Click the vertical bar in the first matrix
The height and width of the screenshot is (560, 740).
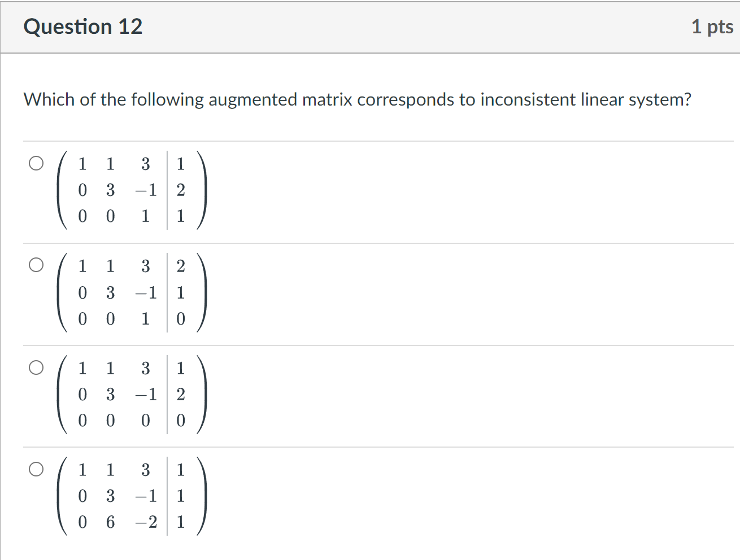pyautogui.click(x=166, y=190)
